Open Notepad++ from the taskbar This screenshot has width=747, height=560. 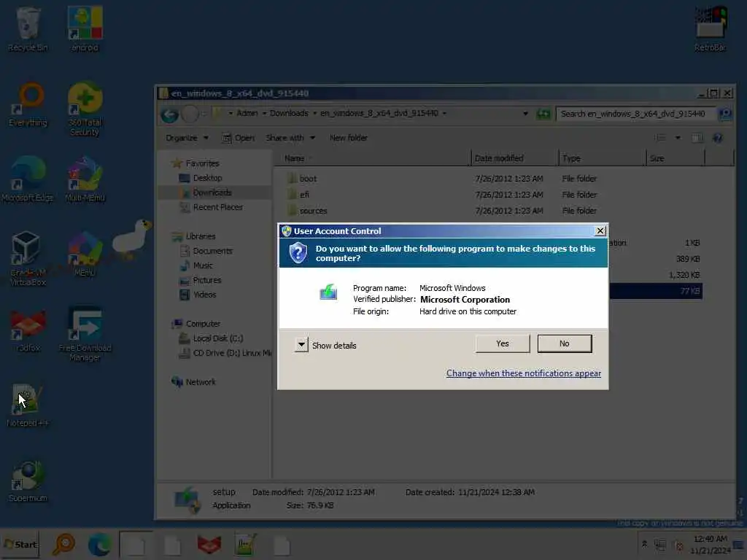[246, 544]
